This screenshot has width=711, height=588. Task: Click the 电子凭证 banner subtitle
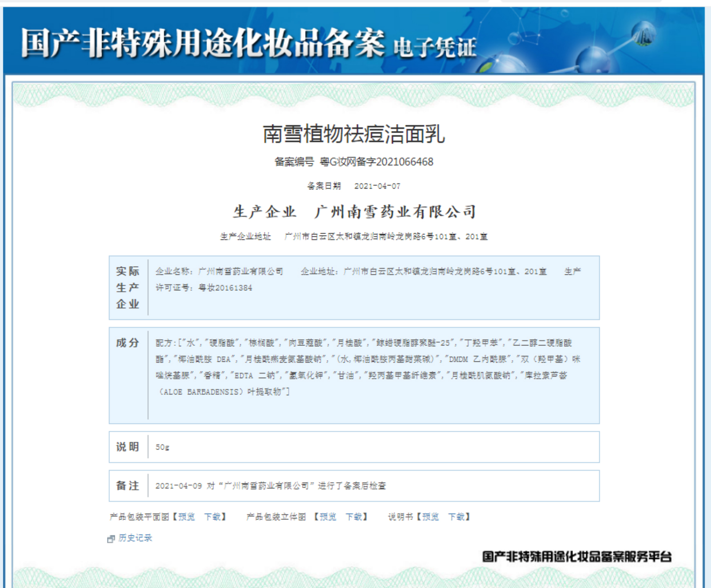pyautogui.click(x=435, y=47)
